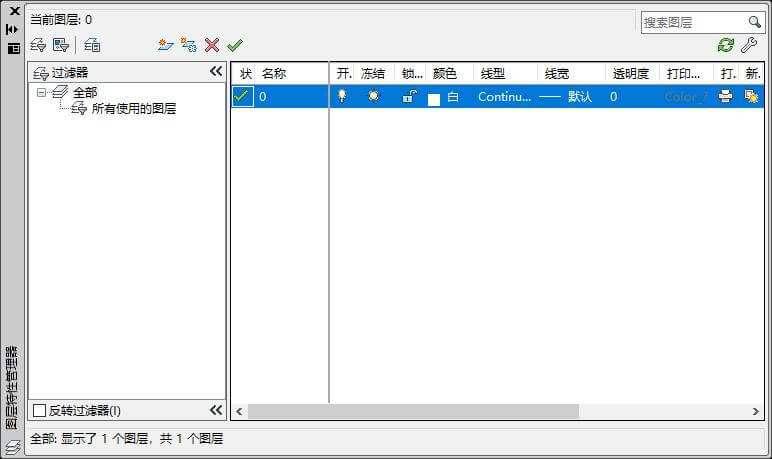Change linetype Continu... of layer 0
Screen dimensions: 772x459
click(504, 97)
